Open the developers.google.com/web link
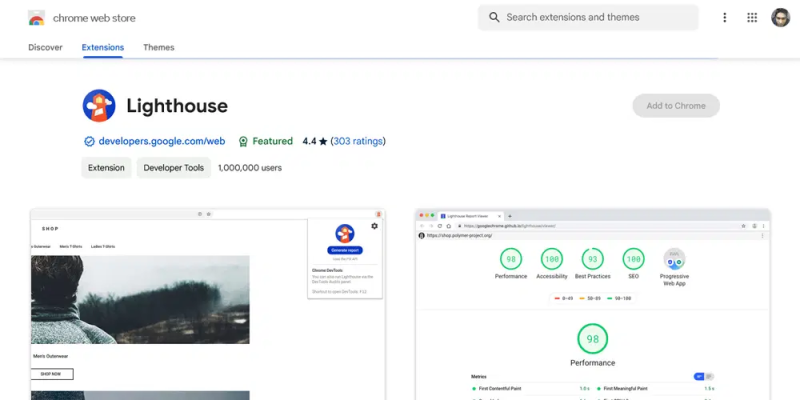800x400 pixels. [162, 141]
